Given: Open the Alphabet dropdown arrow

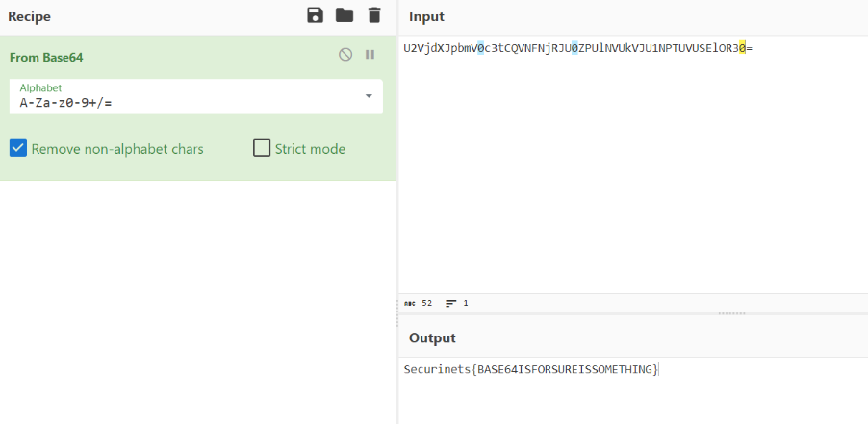Looking at the screenshot, I should [x=369, y=96].
